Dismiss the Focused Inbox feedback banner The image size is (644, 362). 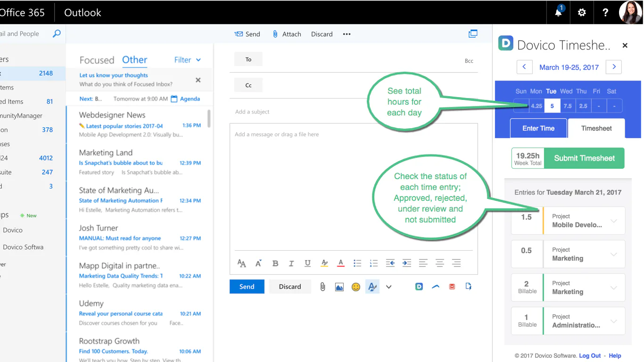pyautogui.click(x=198, y=80)
